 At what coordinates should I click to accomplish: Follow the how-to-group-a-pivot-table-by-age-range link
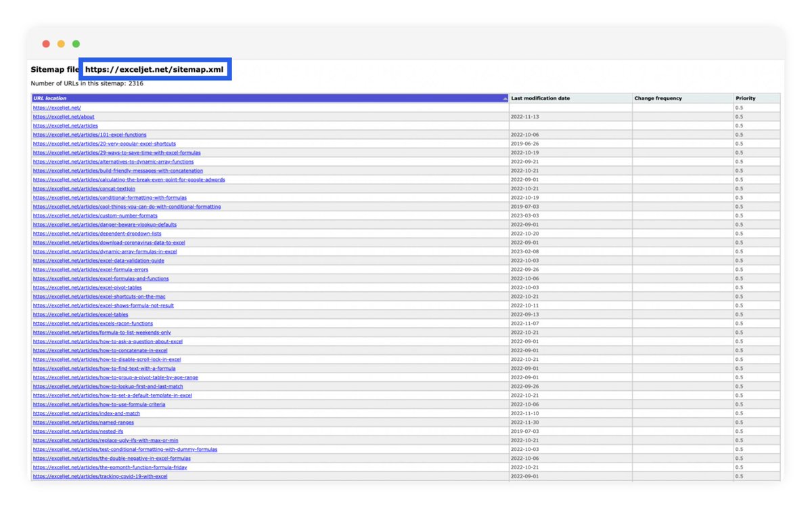(115, 377)
